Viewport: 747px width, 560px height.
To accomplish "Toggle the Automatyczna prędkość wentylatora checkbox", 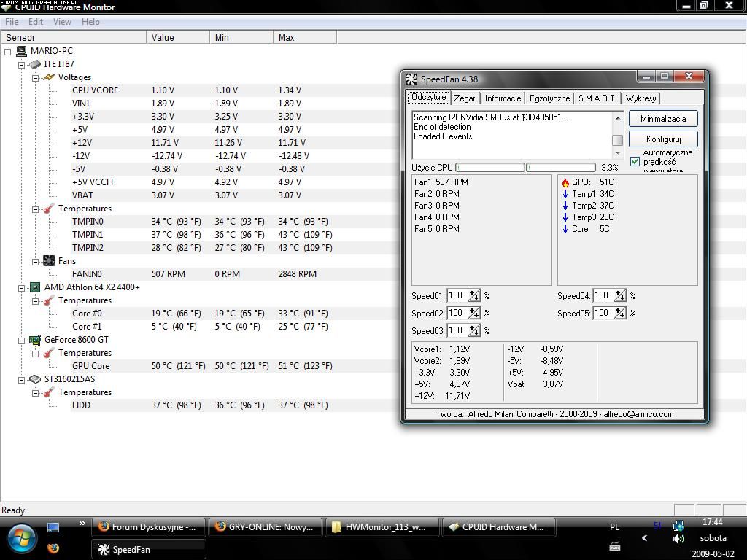I will click(635, 161).
